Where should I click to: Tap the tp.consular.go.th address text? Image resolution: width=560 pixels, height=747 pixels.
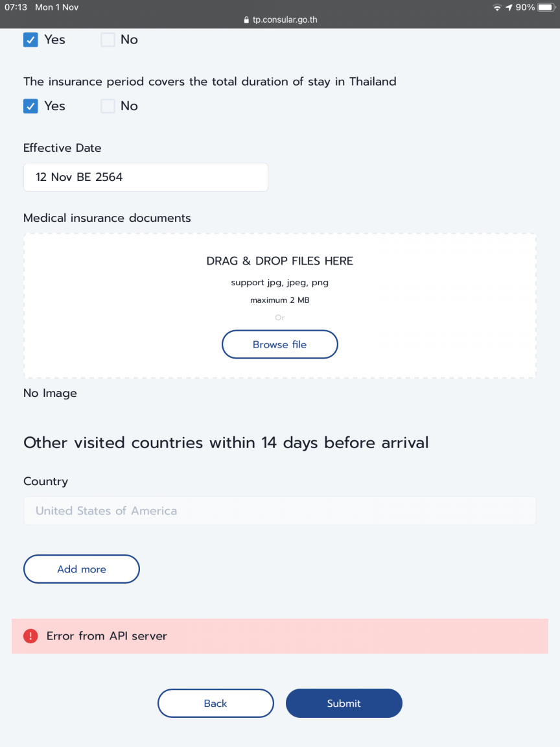click(x=285, y=20)
